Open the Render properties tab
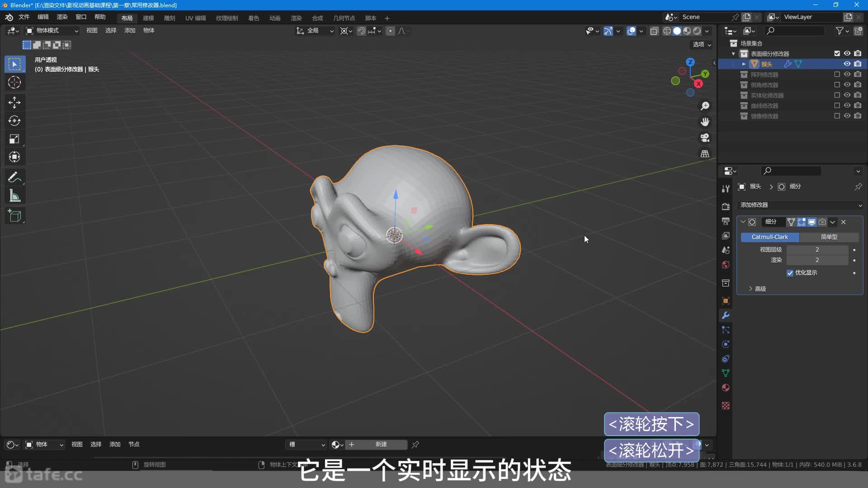 [x=726, y=206]
